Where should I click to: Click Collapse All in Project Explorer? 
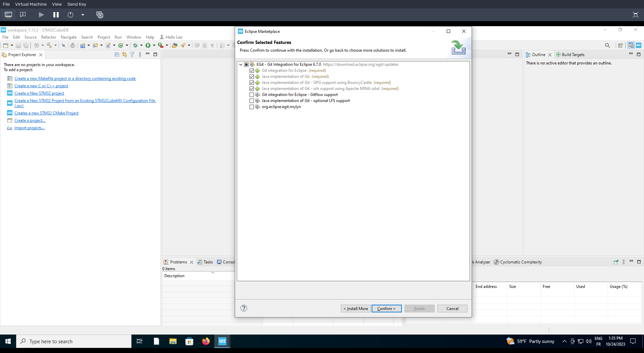pyautogui.click(x=117, y=55)
